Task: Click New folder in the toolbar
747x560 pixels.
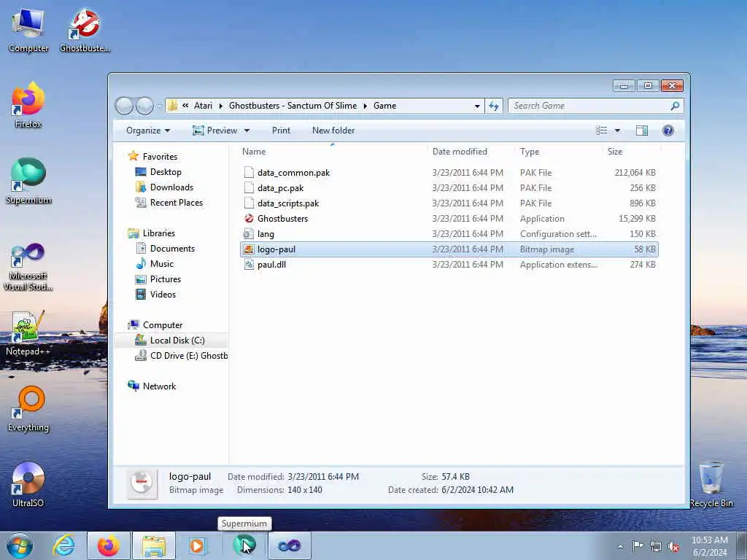Action: (x=333, y=131)
